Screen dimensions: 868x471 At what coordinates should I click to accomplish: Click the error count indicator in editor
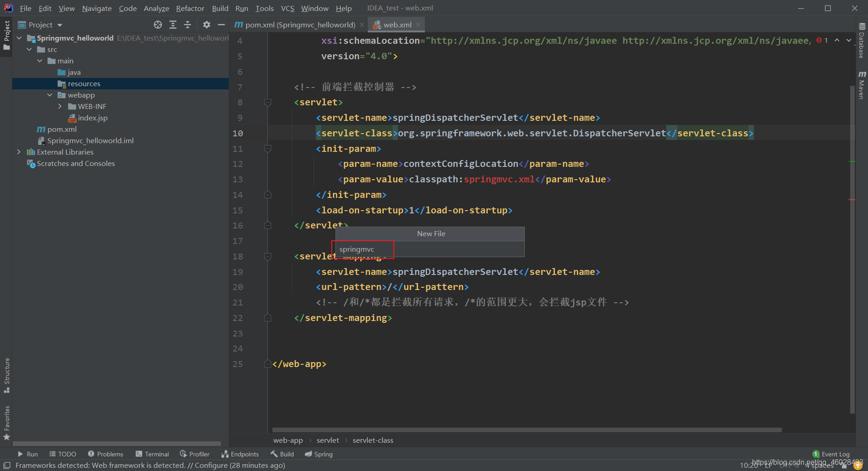coord(822,40)
